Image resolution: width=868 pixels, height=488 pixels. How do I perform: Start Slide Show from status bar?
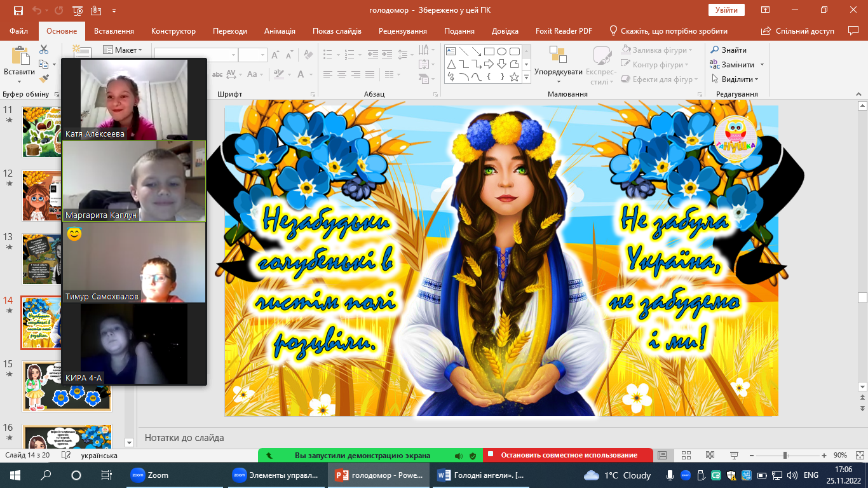(x=734, y=456)
